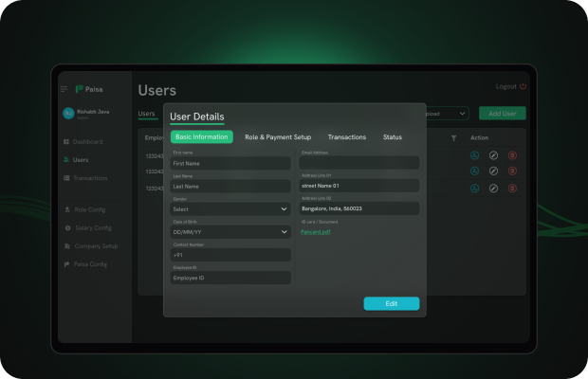Expand the Gender Select dropdown
The image size is (588, 379).
coord(230,208)
